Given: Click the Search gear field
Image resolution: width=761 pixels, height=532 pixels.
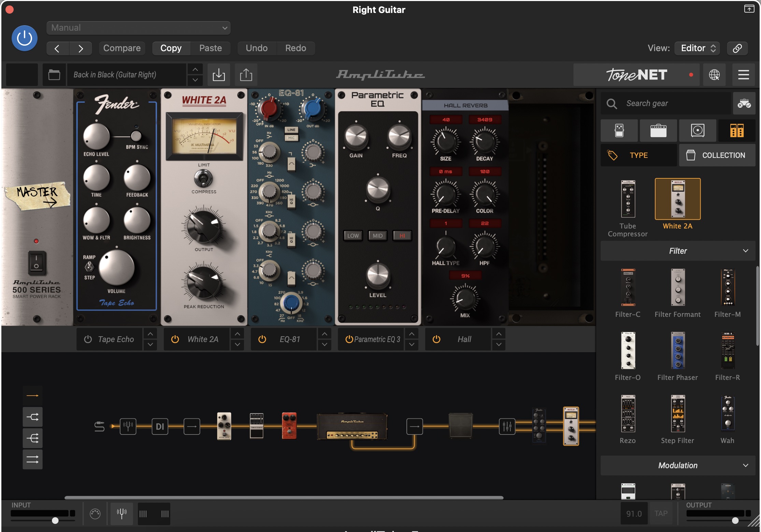Looking at the screenshot, I should click(666, 103).
